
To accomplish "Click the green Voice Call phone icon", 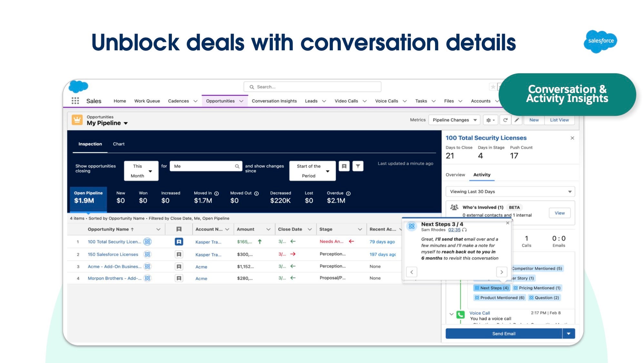I will [461, 315].
